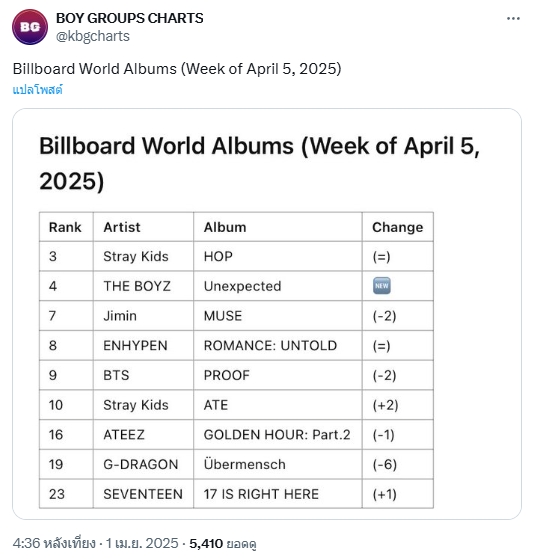Open the @kbgcharts handle

(93, 36)
